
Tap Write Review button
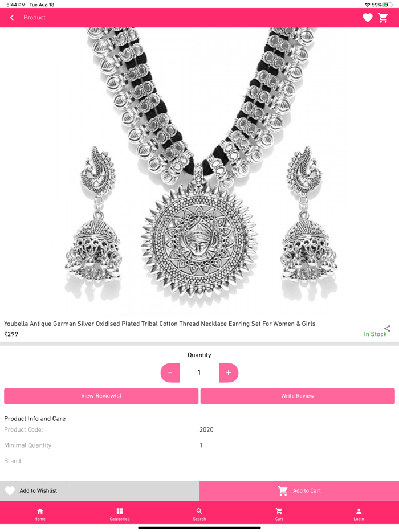(298, 396)
